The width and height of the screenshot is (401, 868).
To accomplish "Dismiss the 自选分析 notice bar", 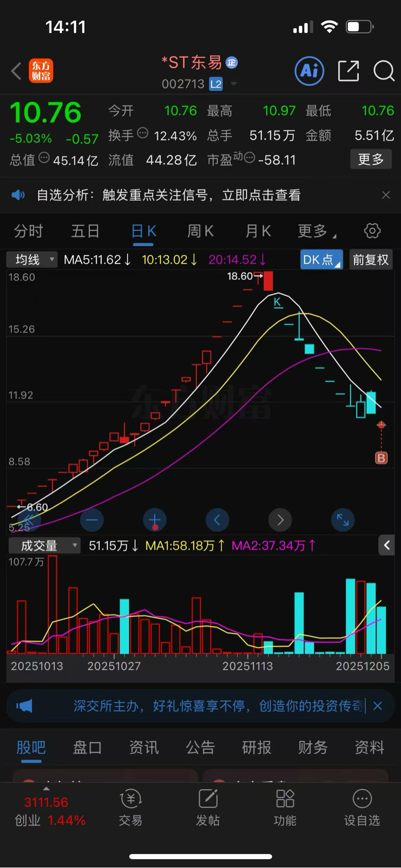I will 386,195.
